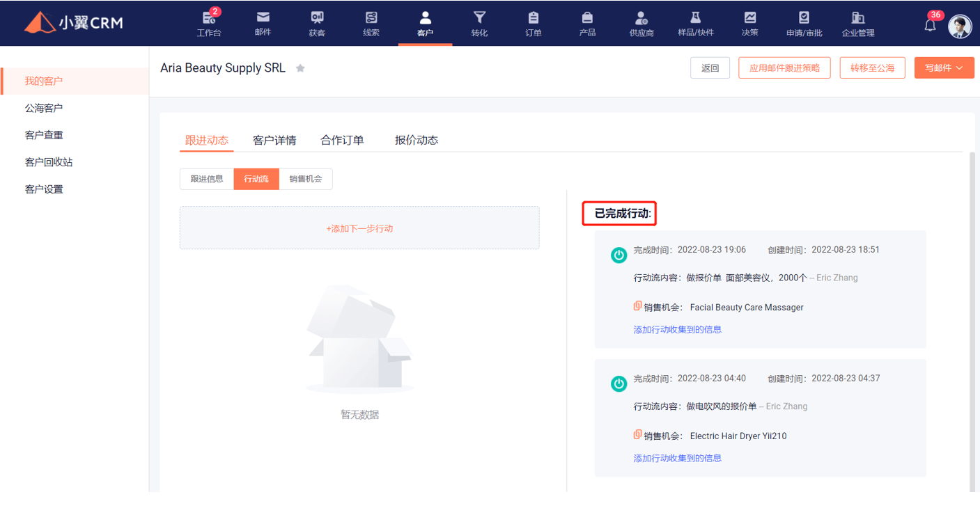980x515 pixels.
Task: Click the +添加下一步行动 box
Action: (359, 228)
